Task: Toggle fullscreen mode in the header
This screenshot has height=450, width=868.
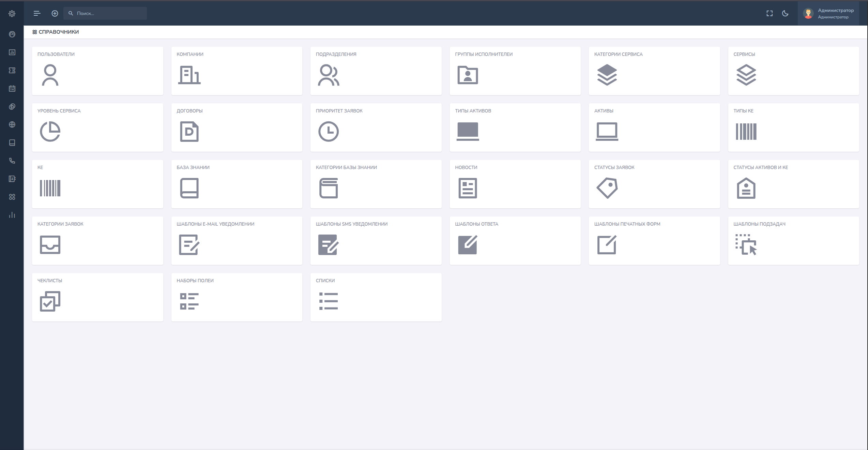Action: 770,13
